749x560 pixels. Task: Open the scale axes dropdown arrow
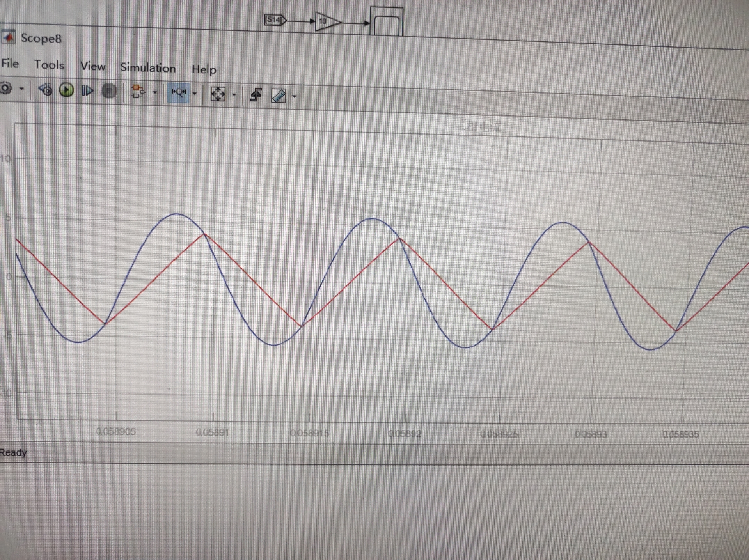click(x=234, y=95)
